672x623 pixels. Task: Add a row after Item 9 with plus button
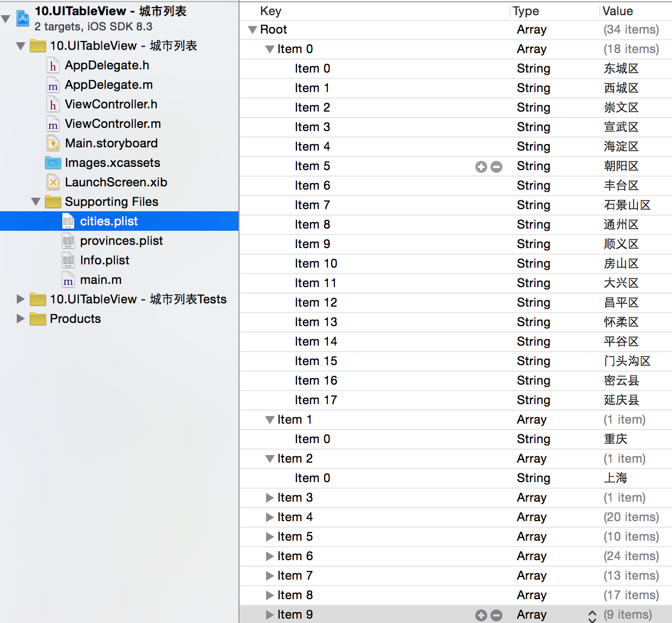pyautogui.click(x=481, y=615)
